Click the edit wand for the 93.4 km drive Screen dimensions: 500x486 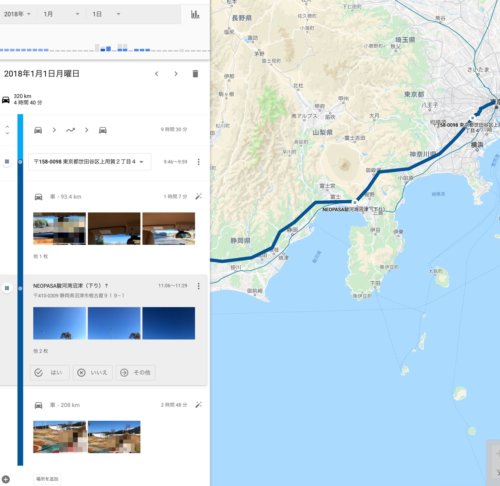point(198,196)
